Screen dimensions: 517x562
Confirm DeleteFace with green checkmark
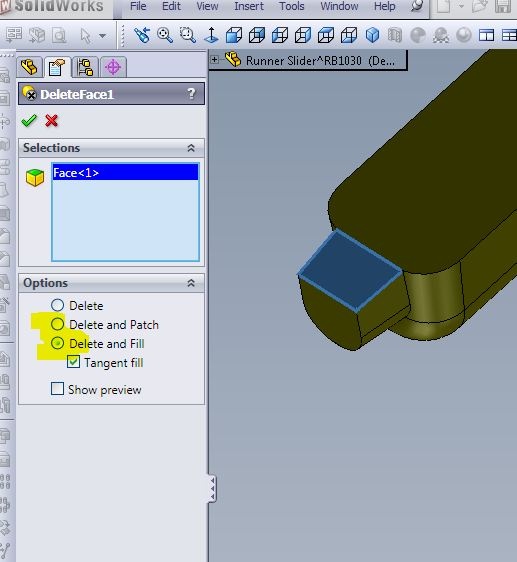[x=29, y=121]
